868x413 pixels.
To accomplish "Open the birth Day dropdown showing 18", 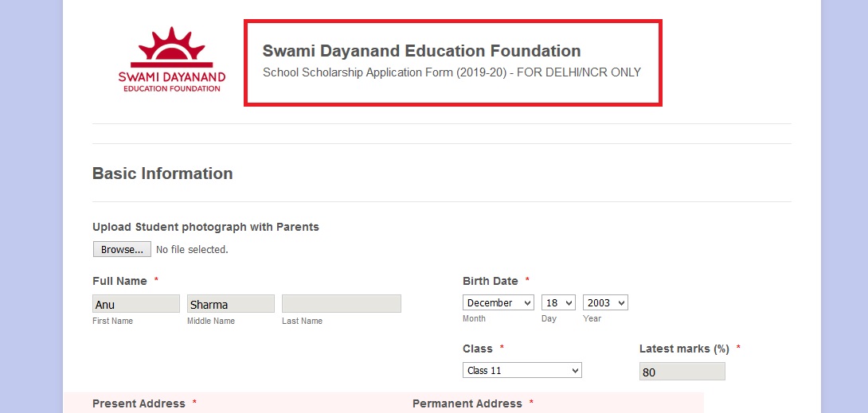I will [558, 302].
